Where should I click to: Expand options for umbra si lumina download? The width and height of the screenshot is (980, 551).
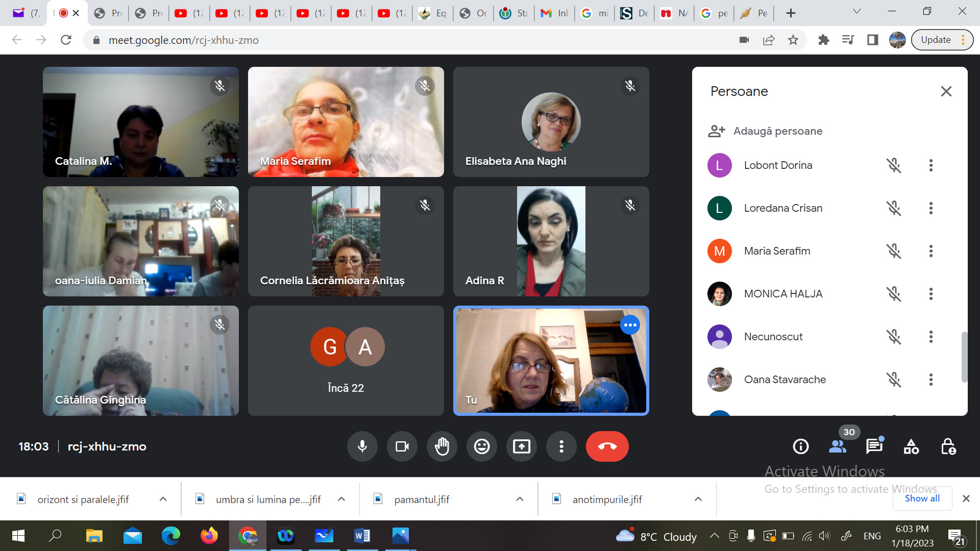click(x=341, y=499)
